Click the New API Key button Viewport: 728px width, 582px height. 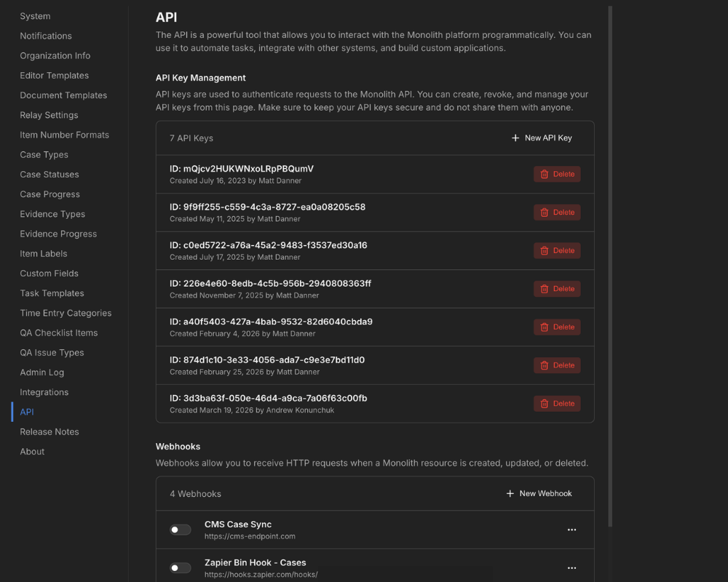[542, 137]
